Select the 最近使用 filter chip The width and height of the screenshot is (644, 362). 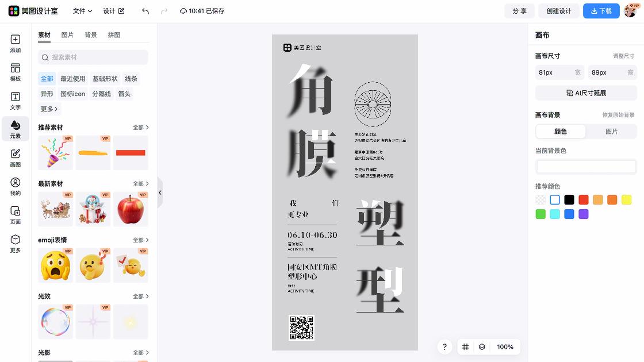coord(72,79)
